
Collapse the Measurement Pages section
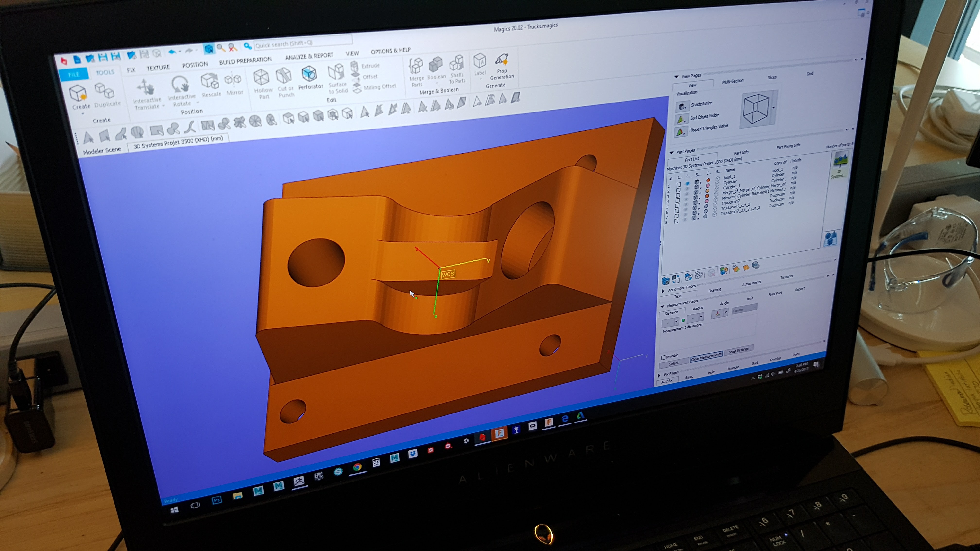click(x=662, y=307)
